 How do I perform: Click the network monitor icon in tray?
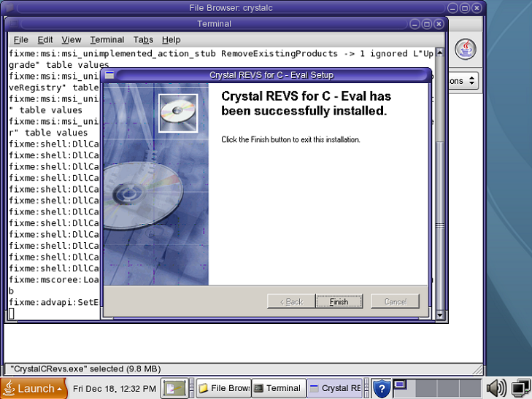520,388
